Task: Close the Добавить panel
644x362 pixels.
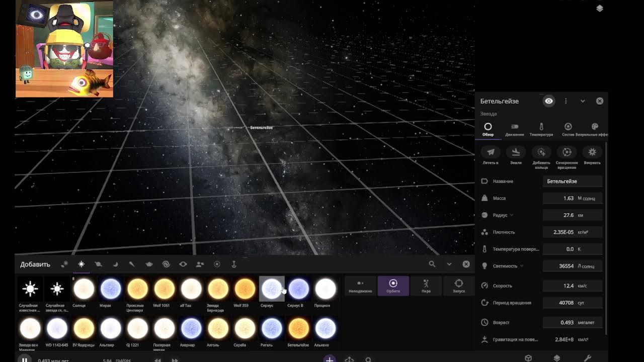Action: pos(466,264)
